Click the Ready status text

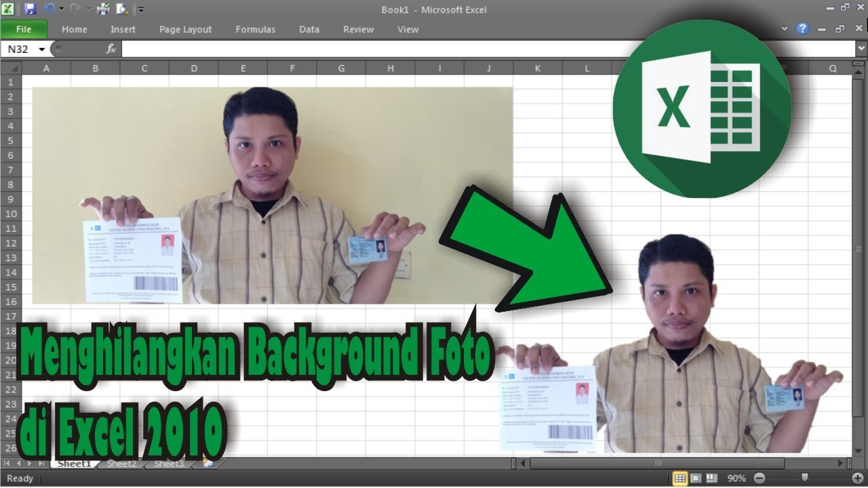[20, 479]
